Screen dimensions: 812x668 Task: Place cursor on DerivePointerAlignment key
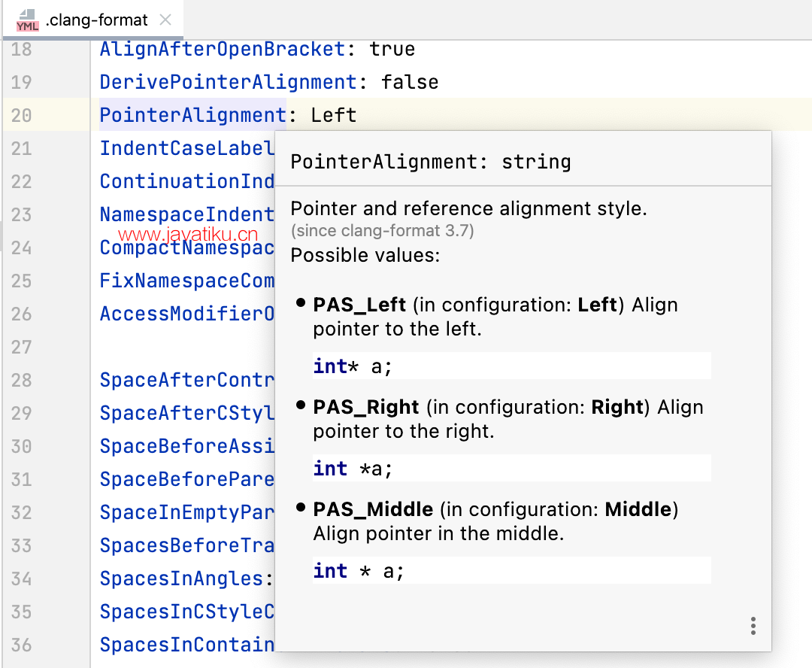click(228, 83)
